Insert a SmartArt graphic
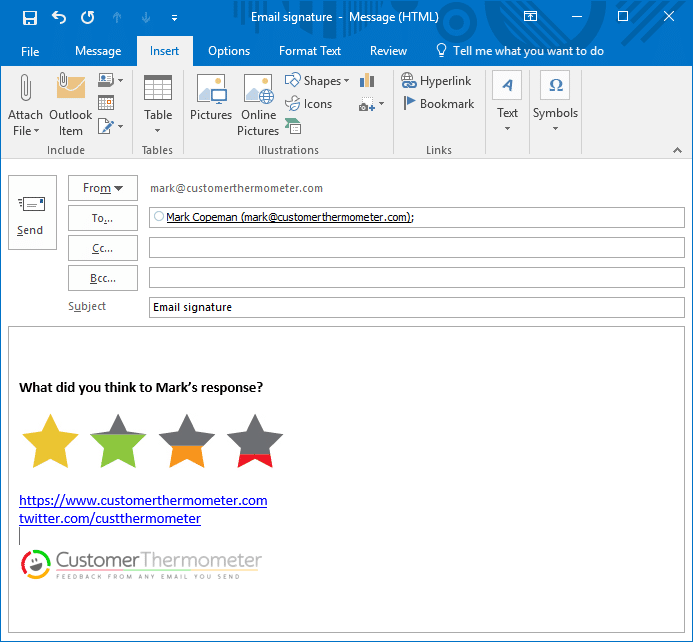The image size is (693, 642). 293,126
